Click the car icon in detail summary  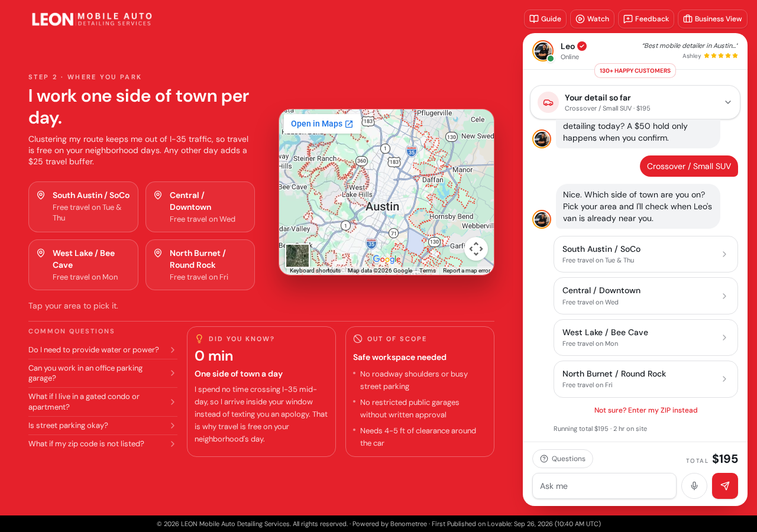[548, 102]
